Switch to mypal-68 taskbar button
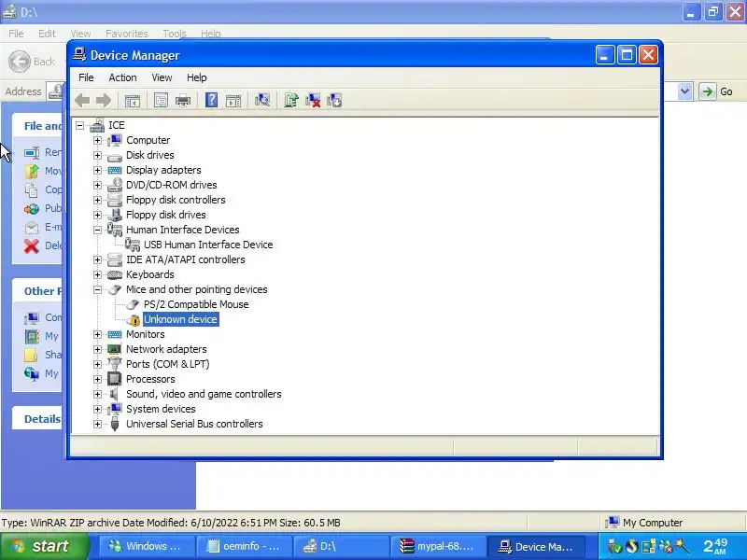Viewport: 747px width, 560px height. 439,546
